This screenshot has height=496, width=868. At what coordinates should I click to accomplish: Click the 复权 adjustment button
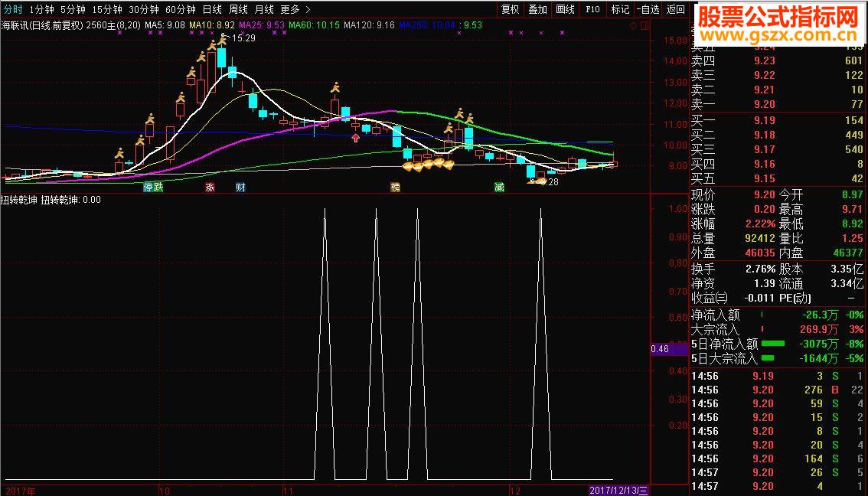[x=510, y=9]
